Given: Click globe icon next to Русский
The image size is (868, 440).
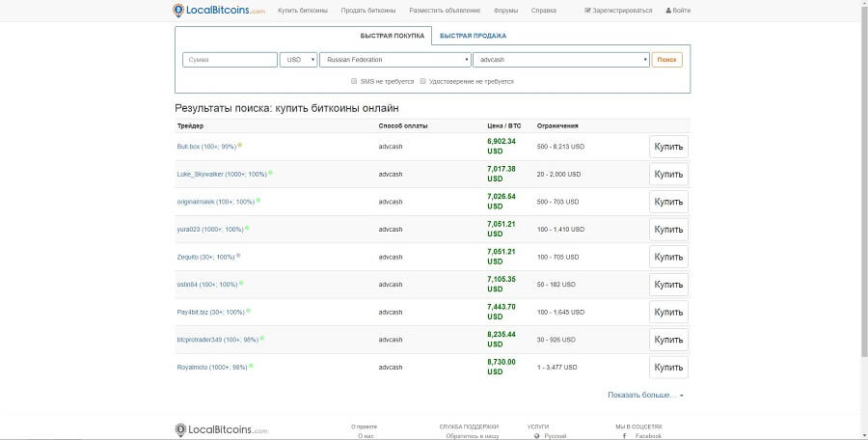Looking at the screenshot, I should tap(536, 437).
